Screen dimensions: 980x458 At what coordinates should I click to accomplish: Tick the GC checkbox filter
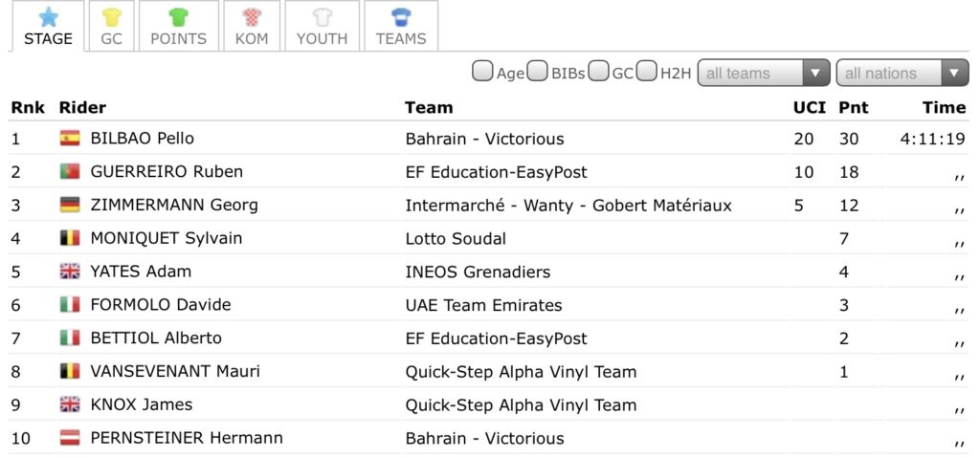point(599,73)
